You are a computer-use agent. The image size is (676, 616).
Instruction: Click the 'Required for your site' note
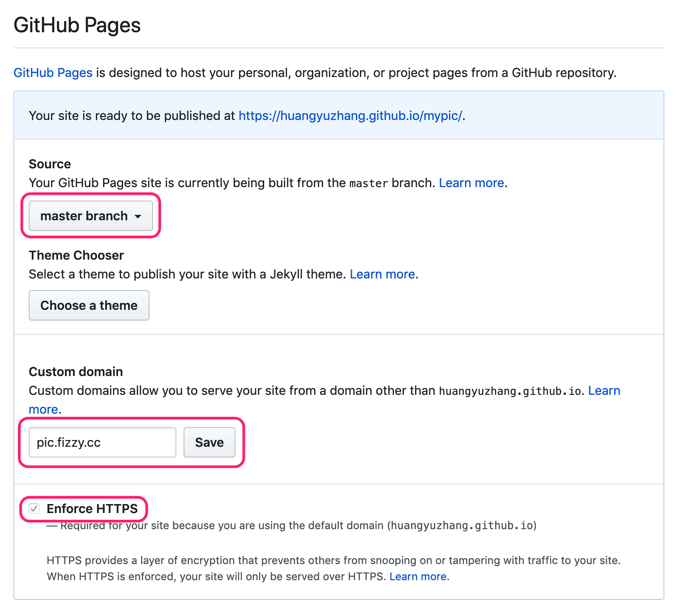292,526
